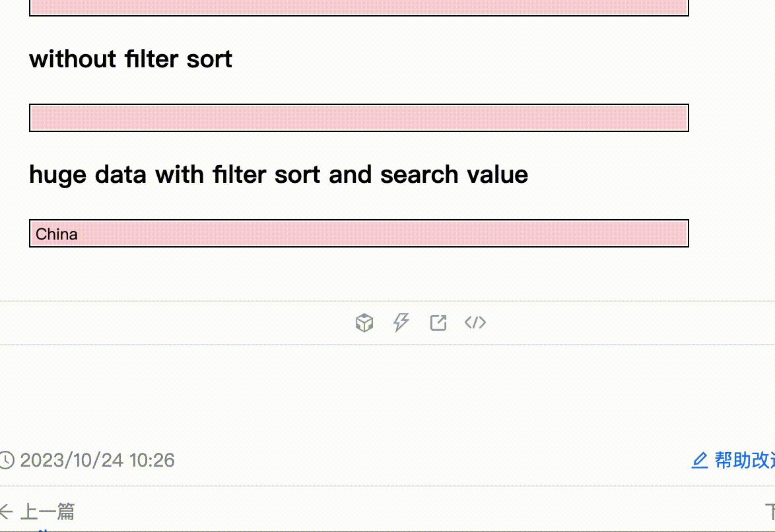The image size is (775, 532).
Task: Click the left arrow before 上一篇
Action: click(6, 511)
